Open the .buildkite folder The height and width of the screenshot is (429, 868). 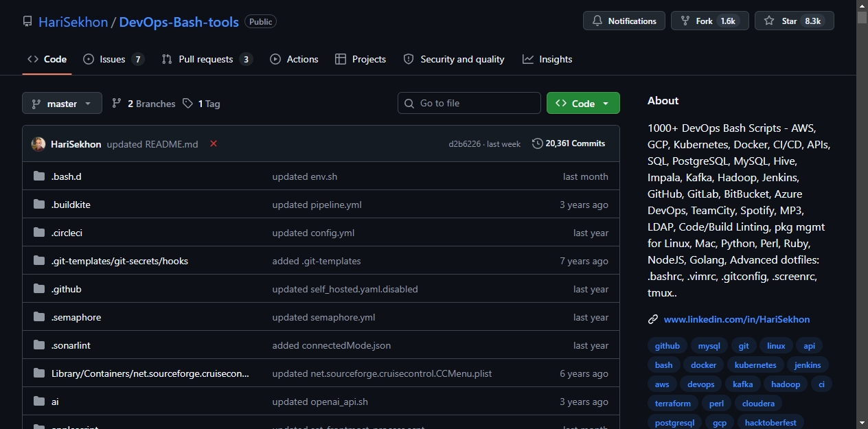pyautogui.click(x=71, y=205)
